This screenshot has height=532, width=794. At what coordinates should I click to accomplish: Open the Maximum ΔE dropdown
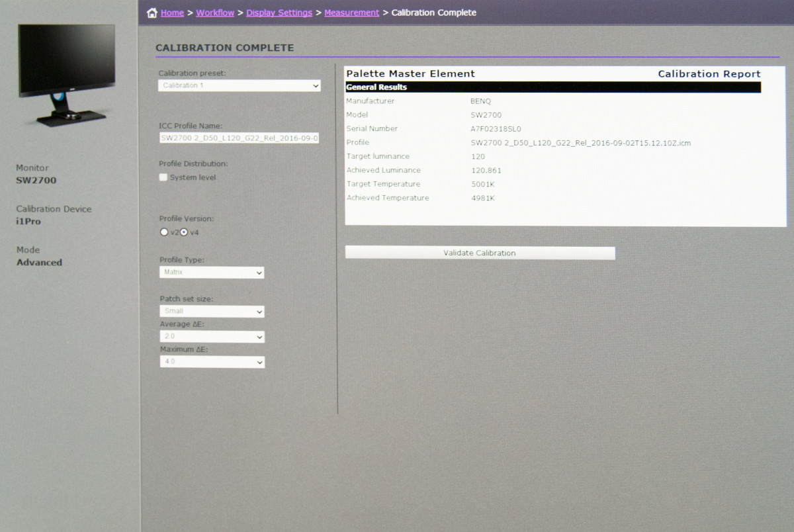(x=212, y=362)
